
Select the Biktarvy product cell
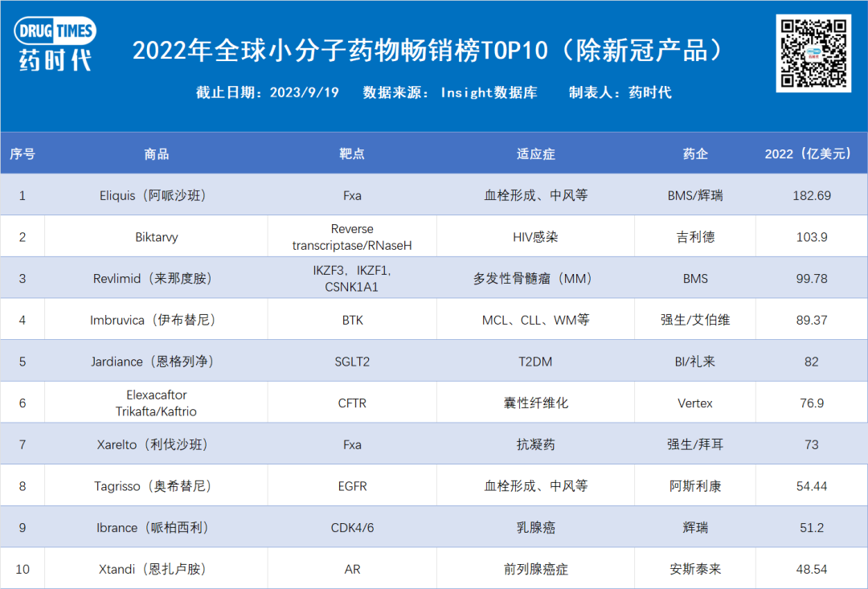click(x=156, y=236)
